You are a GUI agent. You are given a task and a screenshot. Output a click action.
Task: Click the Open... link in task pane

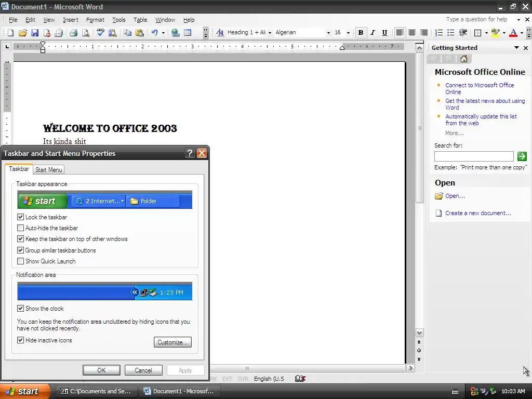click(x=455, y=196)
